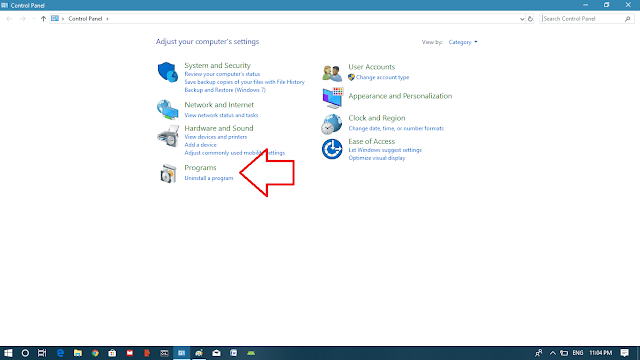Open the Network and Internet globe icon

[167, 109]
